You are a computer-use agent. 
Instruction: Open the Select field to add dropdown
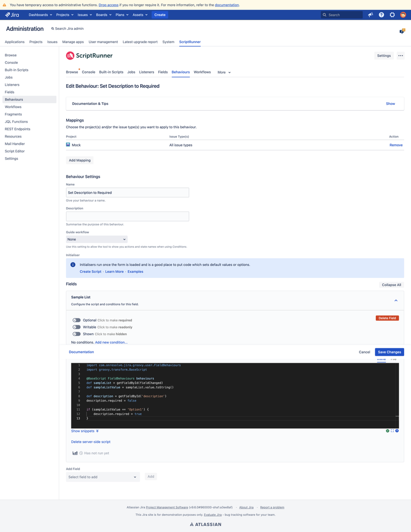(x=102, y=477)
